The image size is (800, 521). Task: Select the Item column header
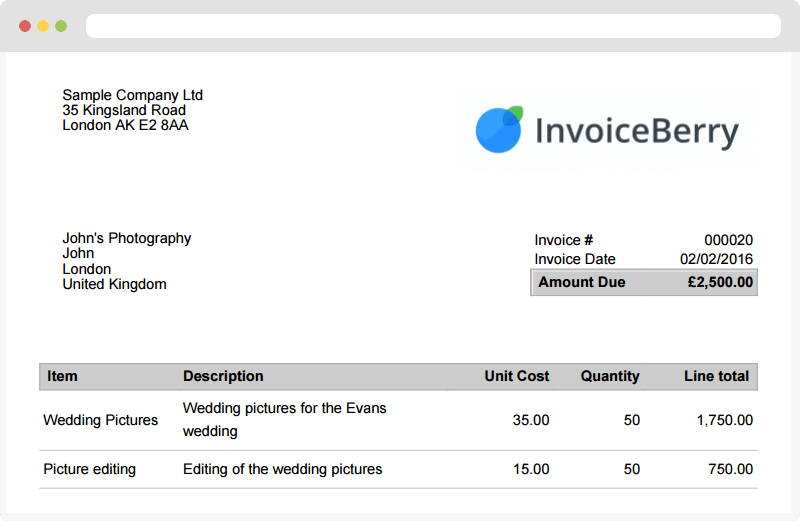(x=62, y=376)
